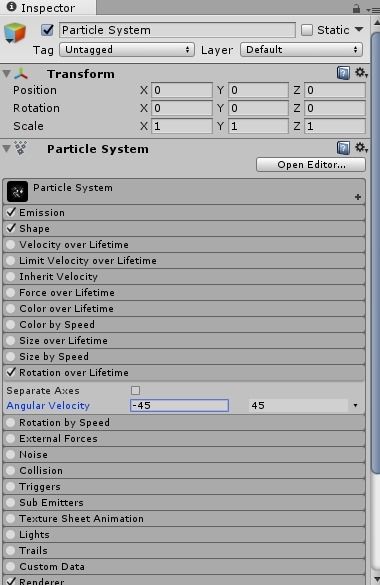
Task: Click the plus icon on Particle System module header
Action: [358, 197]
